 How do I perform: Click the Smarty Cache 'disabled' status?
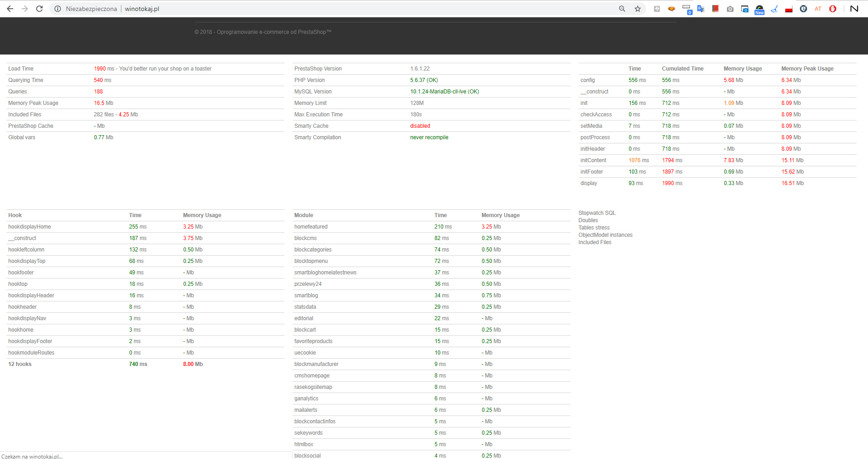click(420, 126)
